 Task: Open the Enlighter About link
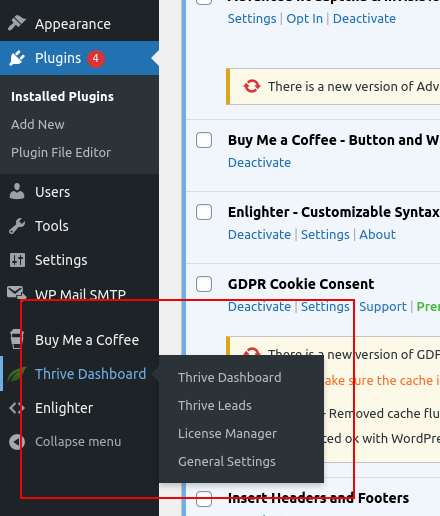tap(377, 235)
